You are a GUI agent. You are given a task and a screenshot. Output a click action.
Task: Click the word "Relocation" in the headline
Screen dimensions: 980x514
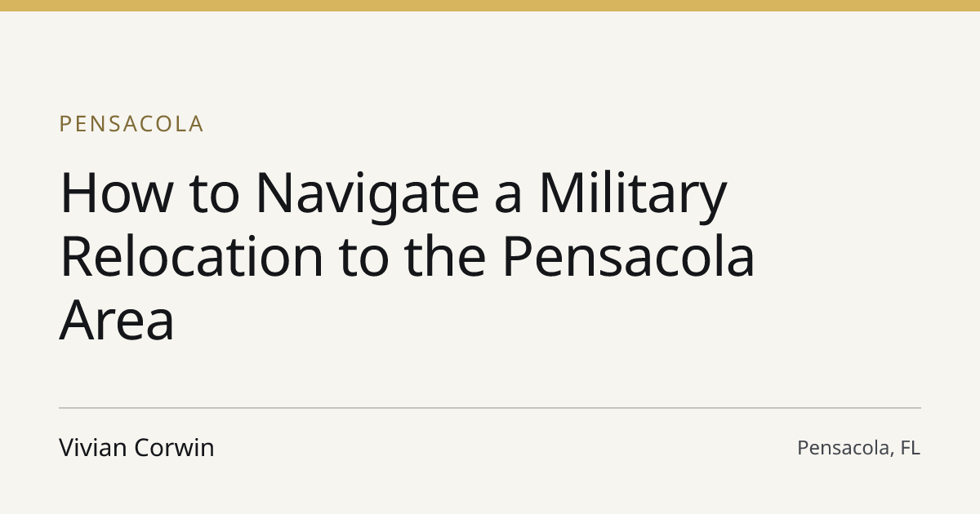point(192,256)
